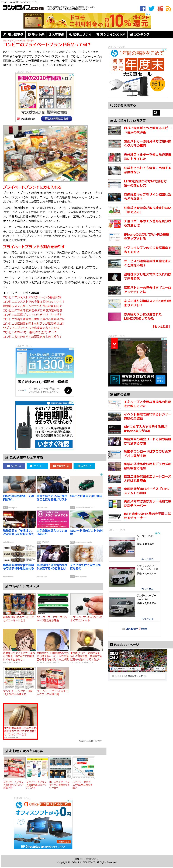Open Siriに文字入力で指示するほかiPhone裏ワザ4選

pyautogui.click(x=145, y=429)
